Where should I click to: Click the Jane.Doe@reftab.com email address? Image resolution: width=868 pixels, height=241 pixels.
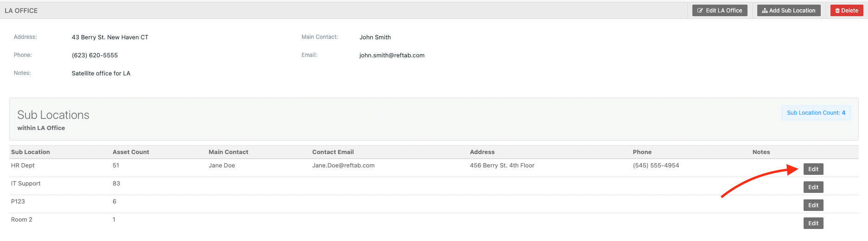[343, 166]
